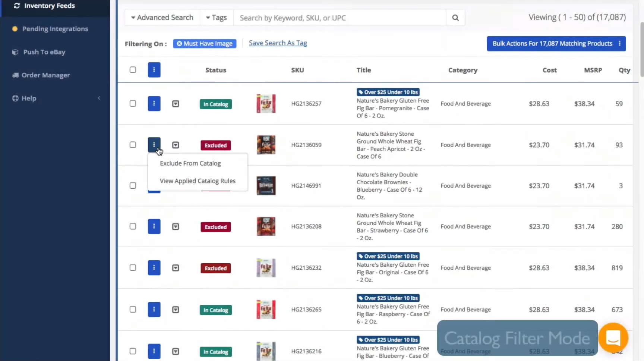The height and width of the screenshot is (361, 644).
Task: Click SKU text HG2146991
Action: coord(306,186)
